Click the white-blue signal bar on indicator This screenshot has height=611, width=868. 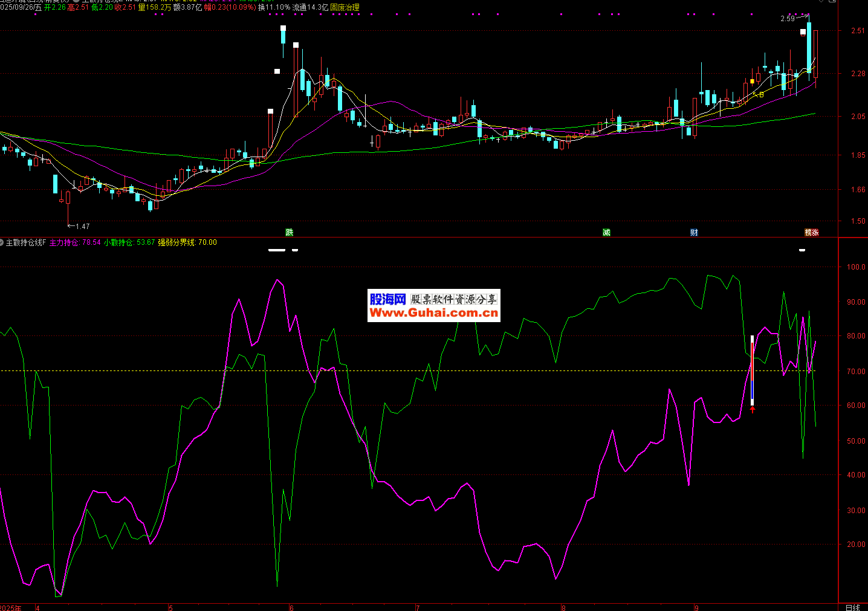tap(752, 370)
